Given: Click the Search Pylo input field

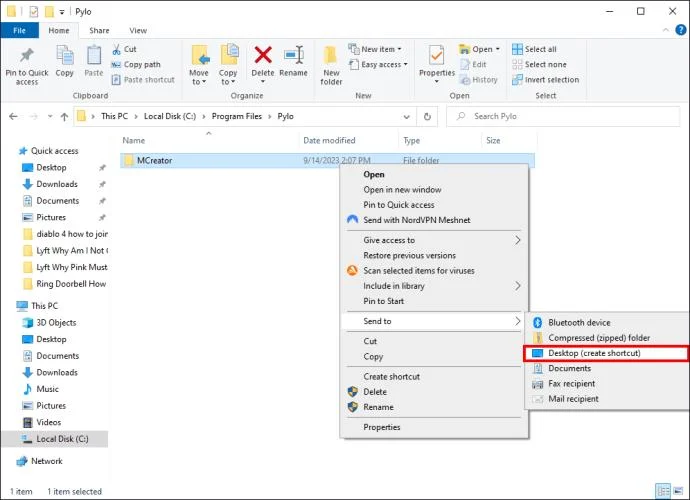Looking at the screenshot, I should [564, 117].
